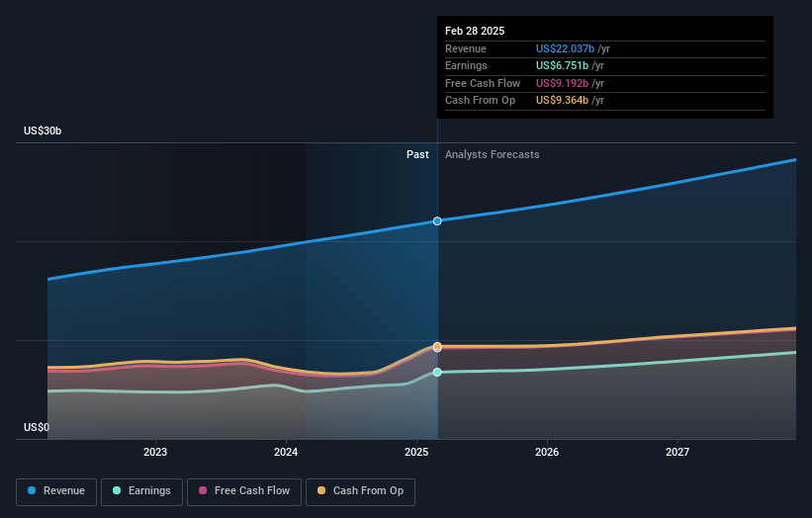The height and width of the screenshot is (518, 812).
Task: Click the Analysts Forecasts label
Action: (x=492, y=154)
